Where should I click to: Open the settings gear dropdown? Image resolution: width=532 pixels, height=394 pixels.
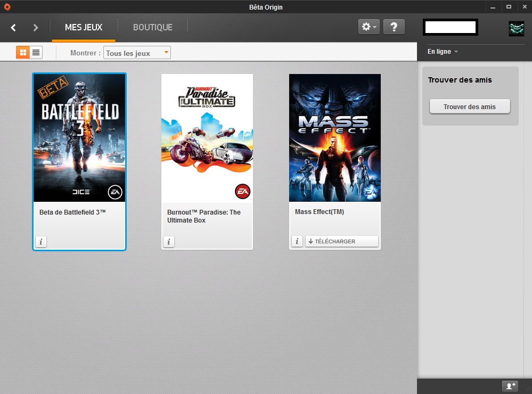369,27
